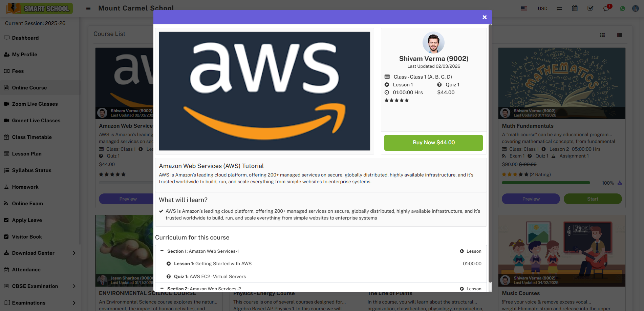Click the modal's vertical scrollbar
This screenshot has width=644, height=311.
pyautogui.click(x=490, y=152)
